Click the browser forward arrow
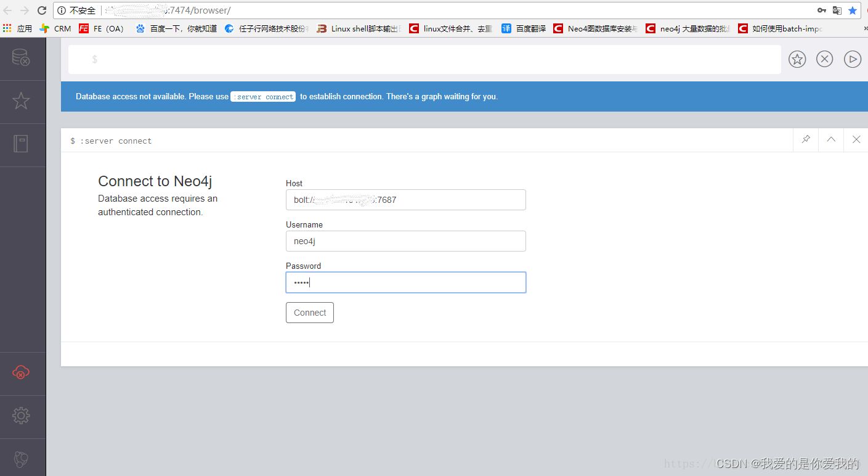Screen dimensions: 868x476 pyautogui.click(x=25, y=10)
